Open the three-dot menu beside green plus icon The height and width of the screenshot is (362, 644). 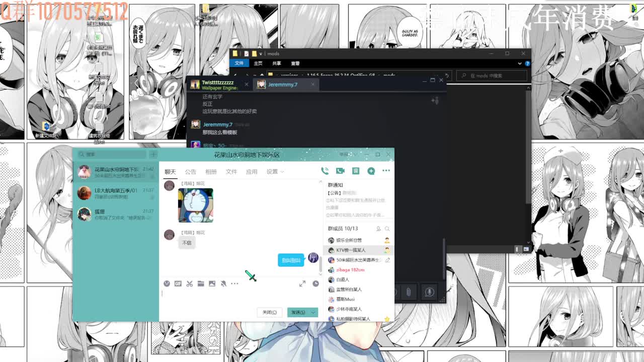(386, 171)
